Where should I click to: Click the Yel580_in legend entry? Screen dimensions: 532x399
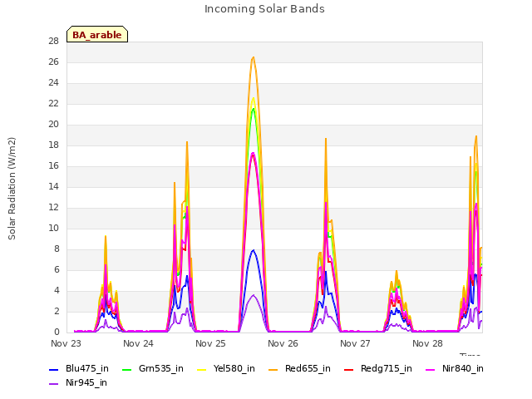click(x=226, y=368)
